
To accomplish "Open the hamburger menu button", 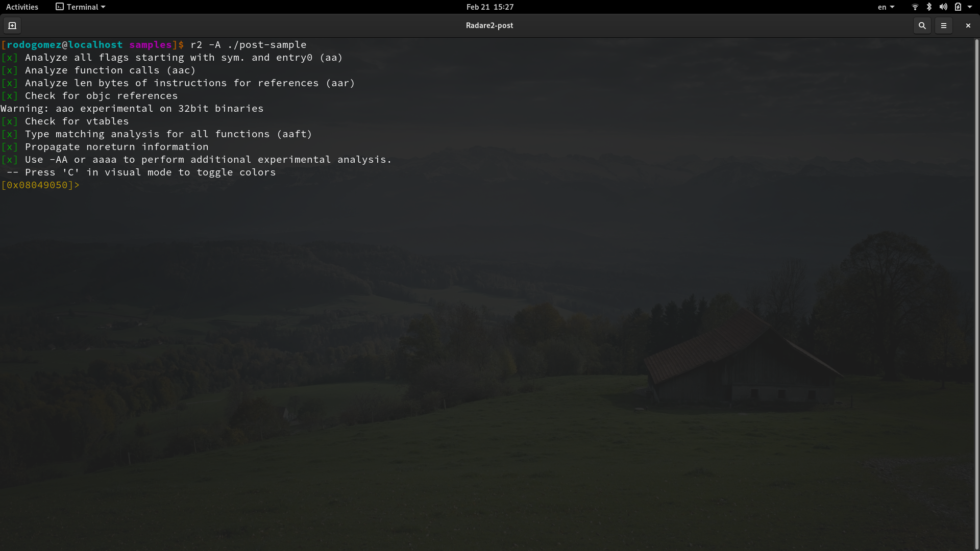I will [x=943, y=26].
